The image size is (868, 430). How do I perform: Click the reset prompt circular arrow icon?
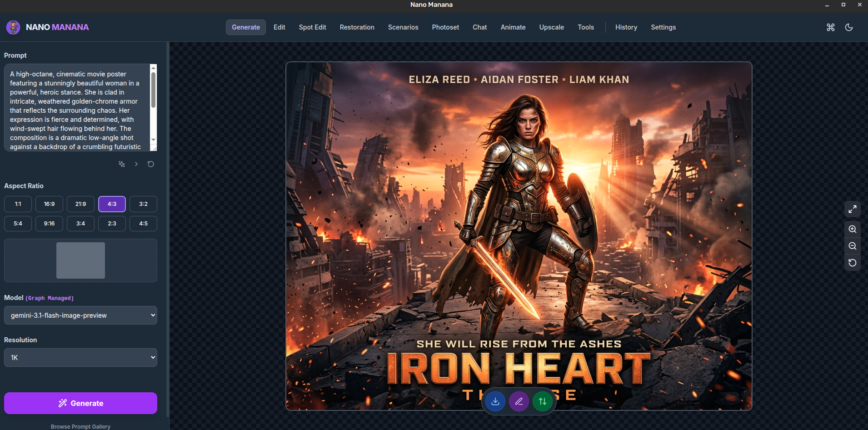pos(151,164)
